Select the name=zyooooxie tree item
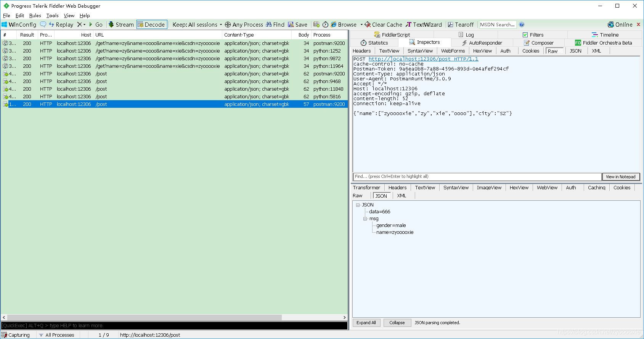Screen dimensions: 644x339 click(395, 232)
